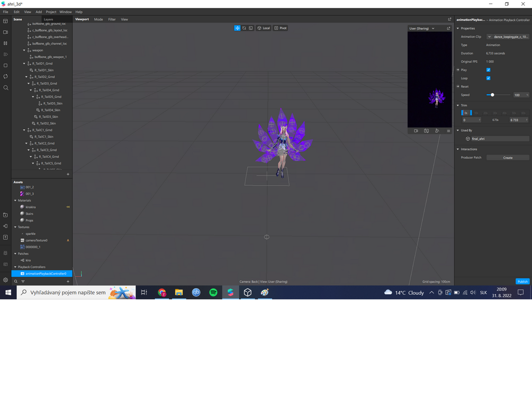Click the Speed percentage input field
Viewport: 532px width, 416px height.
pyautogui.click(x=521, y=95)
